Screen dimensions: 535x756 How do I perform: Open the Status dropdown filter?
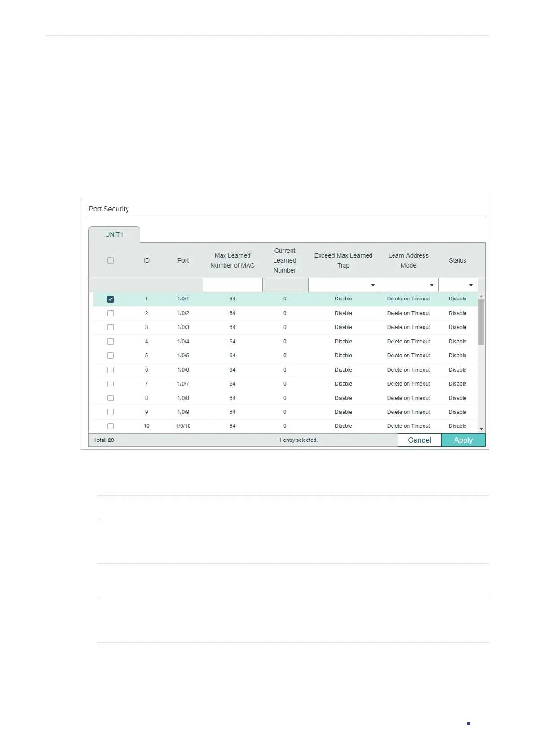pos(458,285)
